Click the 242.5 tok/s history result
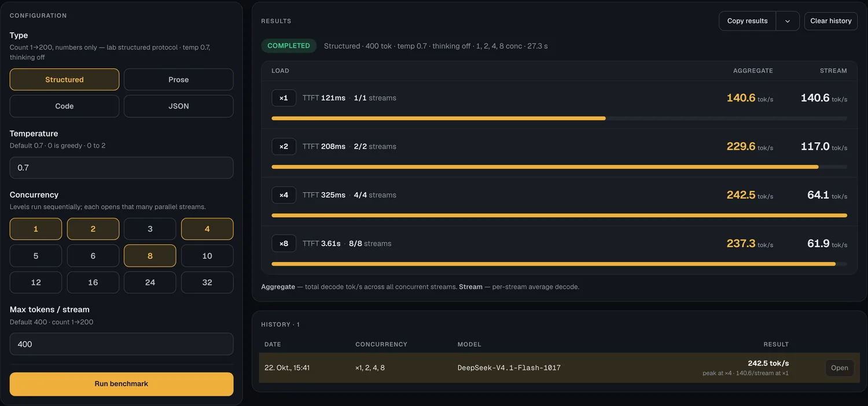The image size is (868, 406). pos(768,363)
